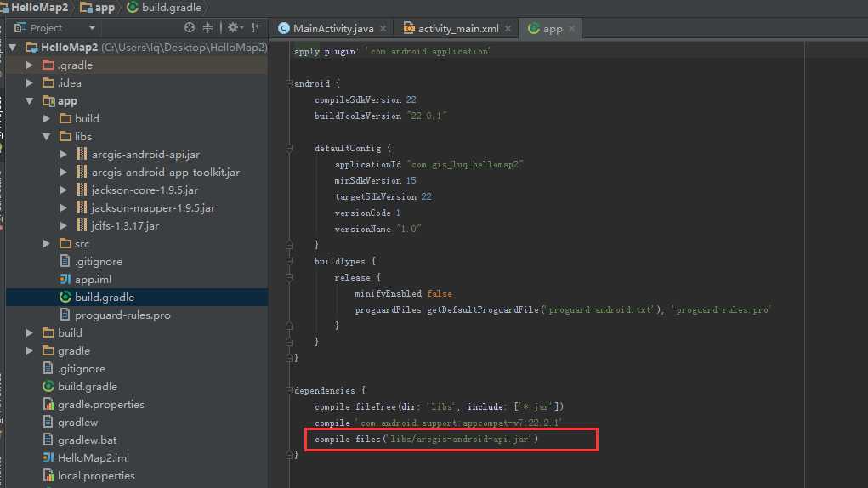Close the app editor tab
The height and width of the screenshot is (488, 868).
pyautogui.click(x=572, y=28)
